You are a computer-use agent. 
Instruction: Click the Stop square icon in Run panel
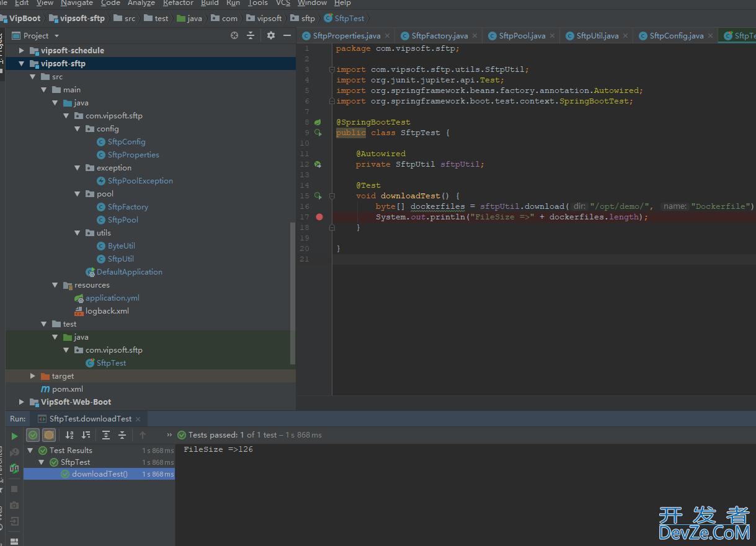[x=14, y=489]
